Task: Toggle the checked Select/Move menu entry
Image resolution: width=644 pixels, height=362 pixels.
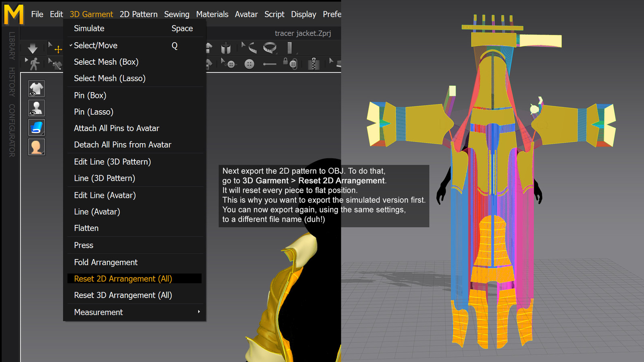Action: point(134,45)
